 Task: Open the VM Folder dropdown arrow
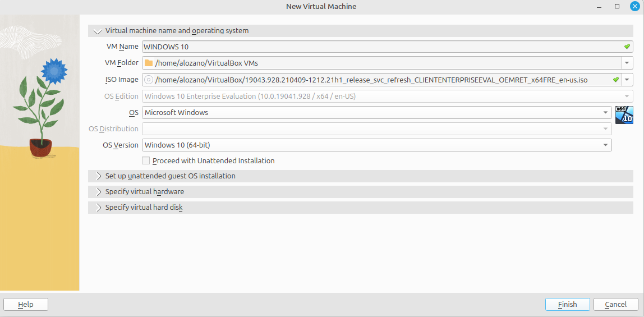[627, 63]
